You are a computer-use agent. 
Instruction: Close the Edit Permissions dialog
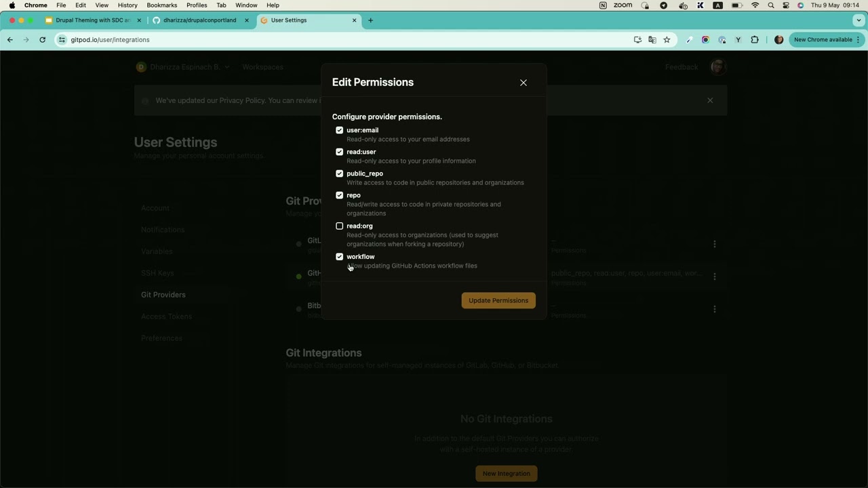[524, 83]
